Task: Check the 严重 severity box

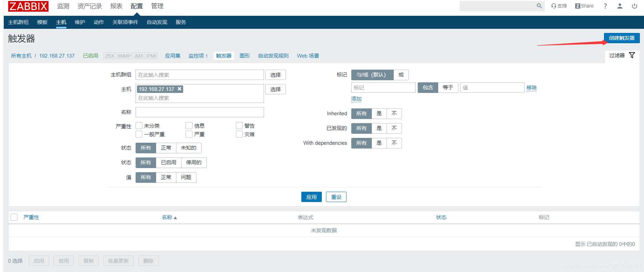Action: (189, 134)
